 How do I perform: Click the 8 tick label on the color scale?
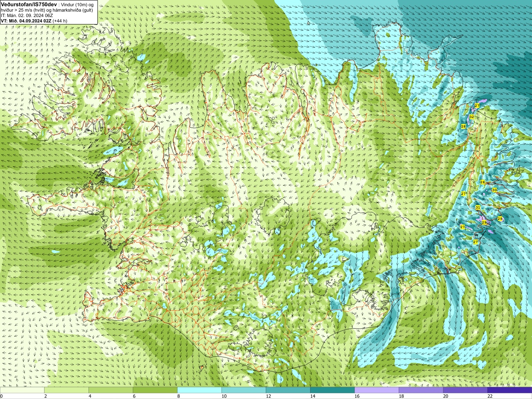178,396
